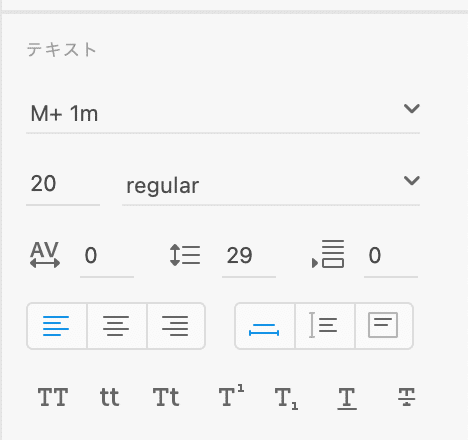Click the font size field showing 20
Image resolution: width=468 pixels, height=440 pixels.
coord(63,184)
